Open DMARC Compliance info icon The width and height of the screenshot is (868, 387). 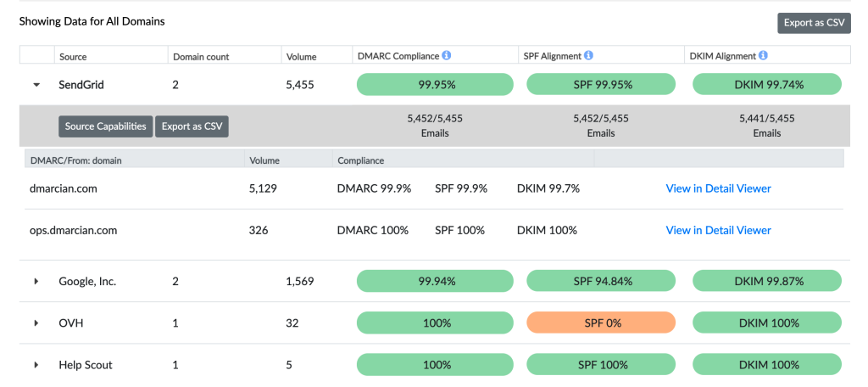[447, 55]
